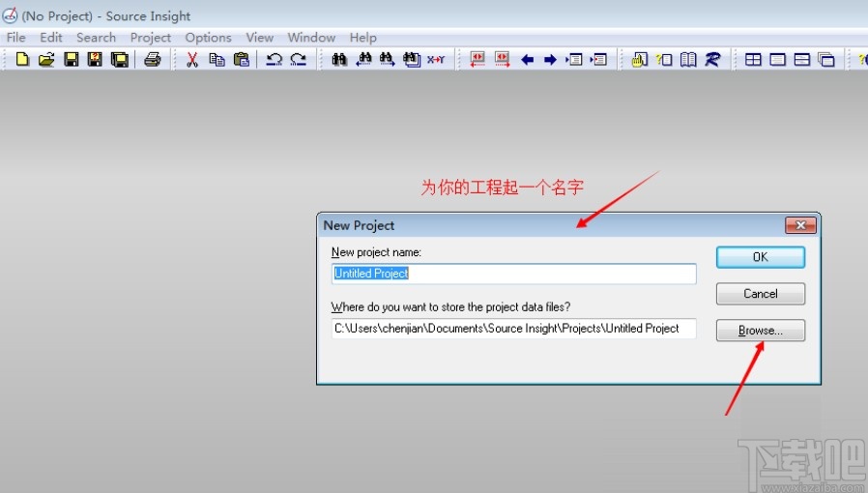
Task: Click the second arrow-into-page jump icon
Action: [x=598, y=59]
